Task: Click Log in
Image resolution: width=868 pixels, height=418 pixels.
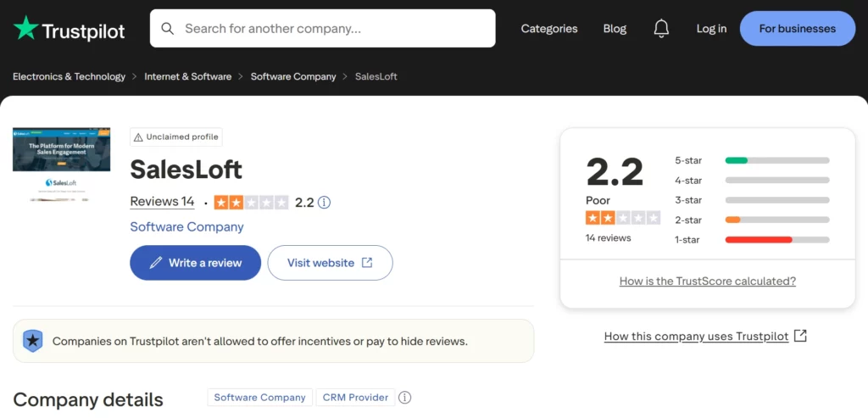Action: [x=711, y=28]
